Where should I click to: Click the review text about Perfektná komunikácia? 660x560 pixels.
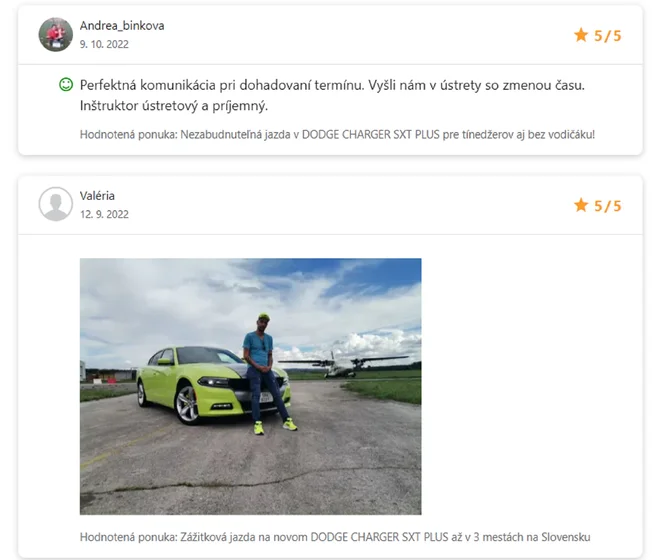[332, 95]
